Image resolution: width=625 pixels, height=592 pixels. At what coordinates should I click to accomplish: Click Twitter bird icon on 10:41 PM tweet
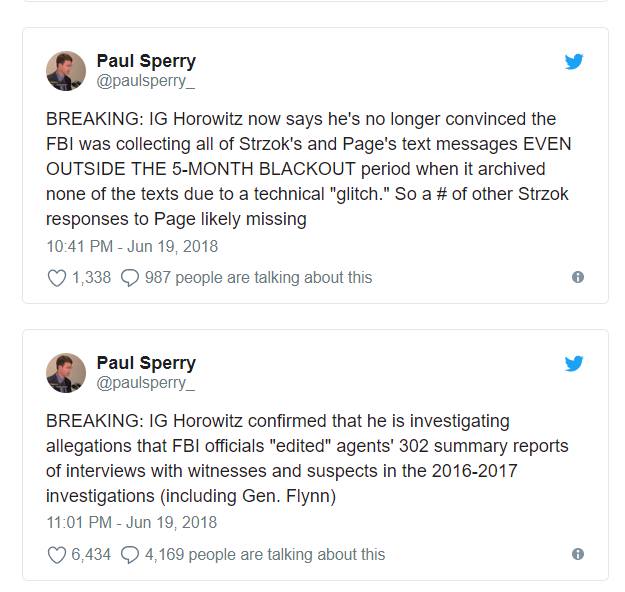pyautogui.click(x=573, y=61)
